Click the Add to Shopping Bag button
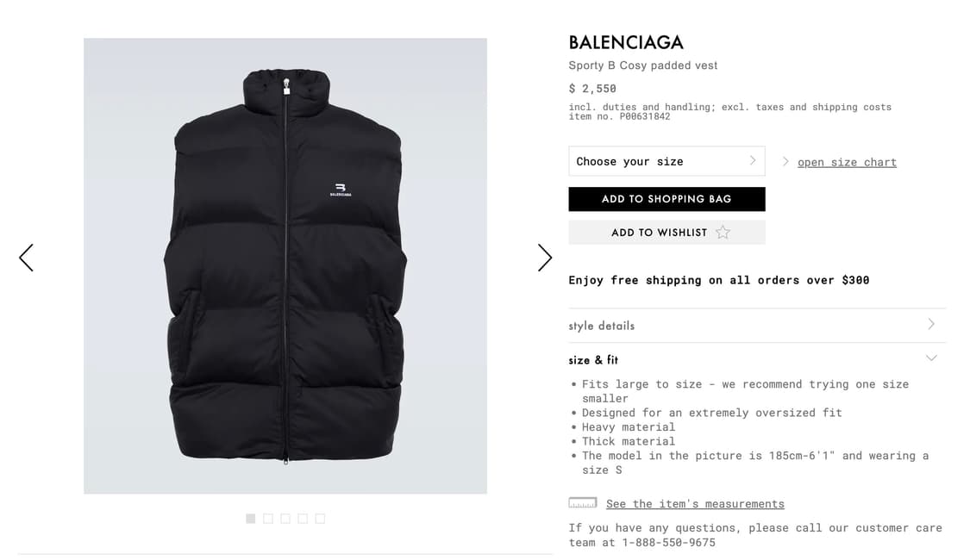This screenshot has width=970, height=560. coord(666,199)
